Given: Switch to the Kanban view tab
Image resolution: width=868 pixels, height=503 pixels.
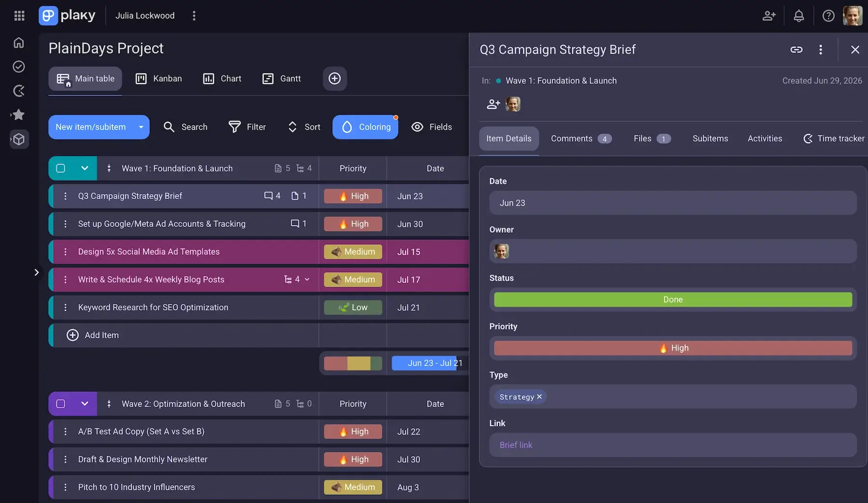Looking at the screenshot, I should click(x=159, y=79).
